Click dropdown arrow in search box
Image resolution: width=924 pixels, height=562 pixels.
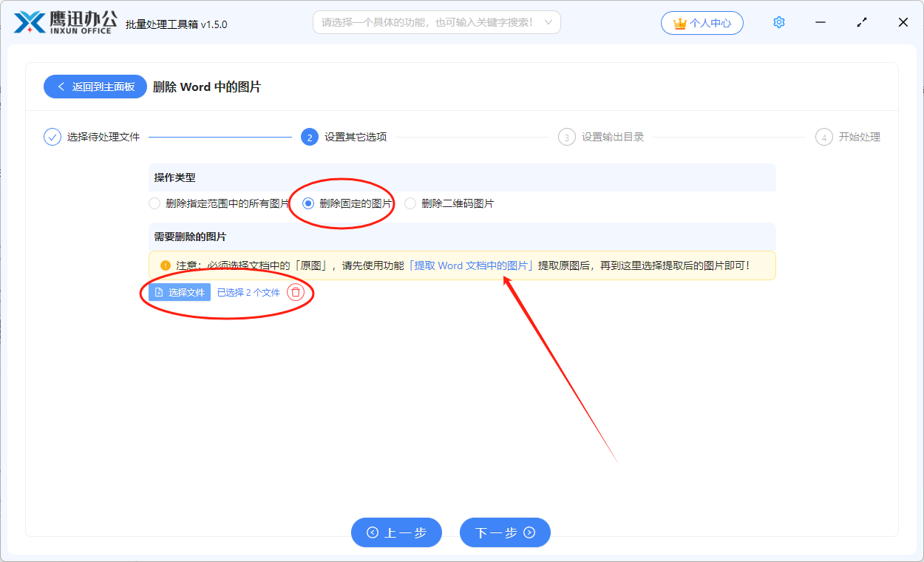pos(548,22)
